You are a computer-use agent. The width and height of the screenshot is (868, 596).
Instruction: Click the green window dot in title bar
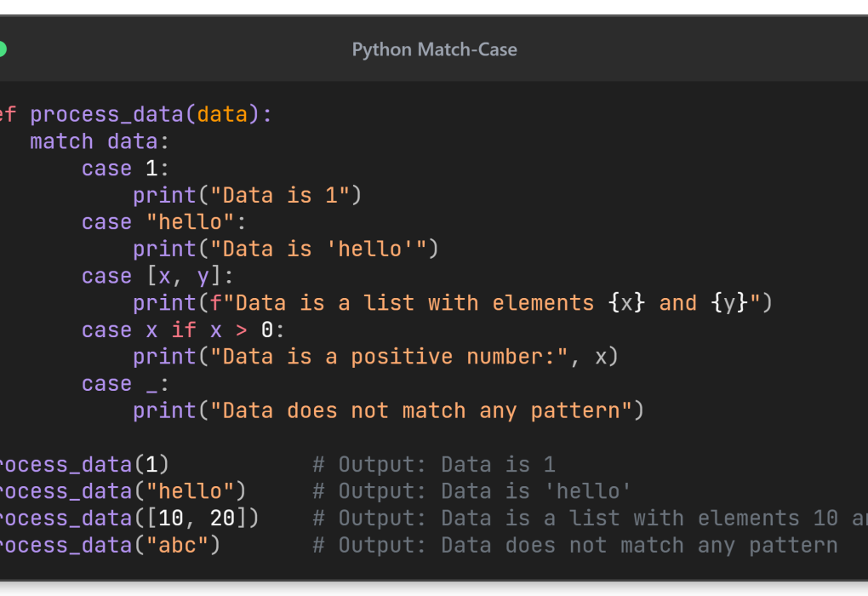[x=3, y=49]
